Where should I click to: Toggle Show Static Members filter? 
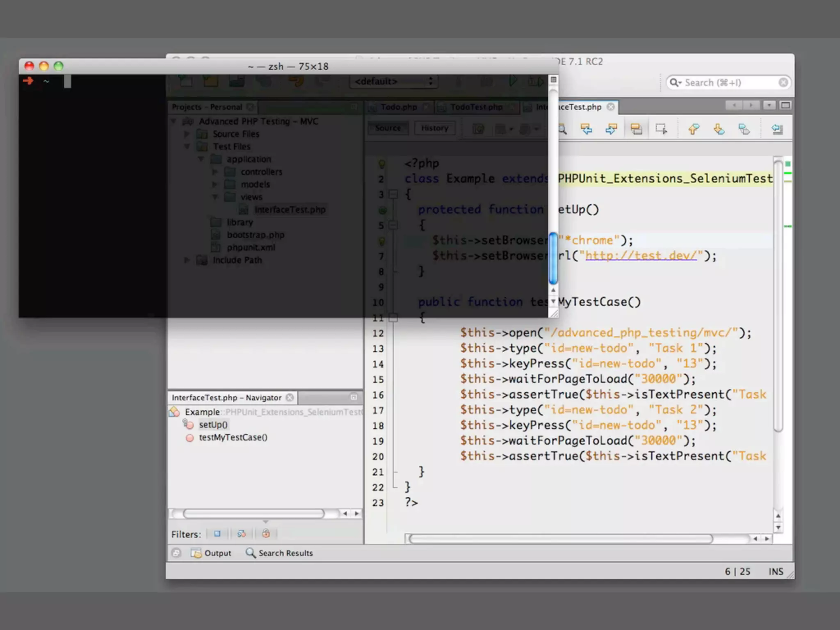(x=242, y=534)
